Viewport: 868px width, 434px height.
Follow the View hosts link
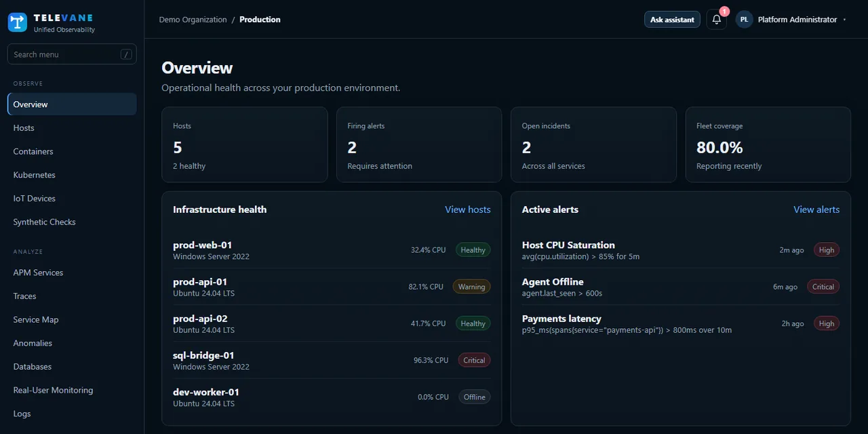[468, 210]
